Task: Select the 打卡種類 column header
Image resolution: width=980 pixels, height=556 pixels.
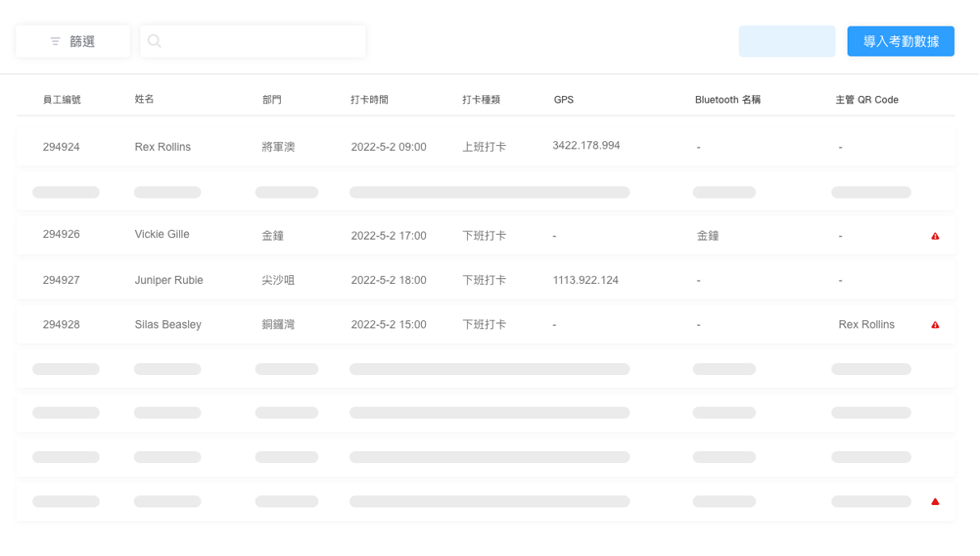Action: click(x=482, y=99)
